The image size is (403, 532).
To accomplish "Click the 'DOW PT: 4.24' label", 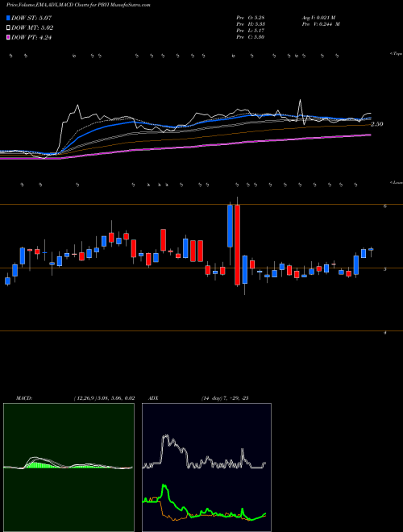I will pyautogui.click(x=31, y=38).
